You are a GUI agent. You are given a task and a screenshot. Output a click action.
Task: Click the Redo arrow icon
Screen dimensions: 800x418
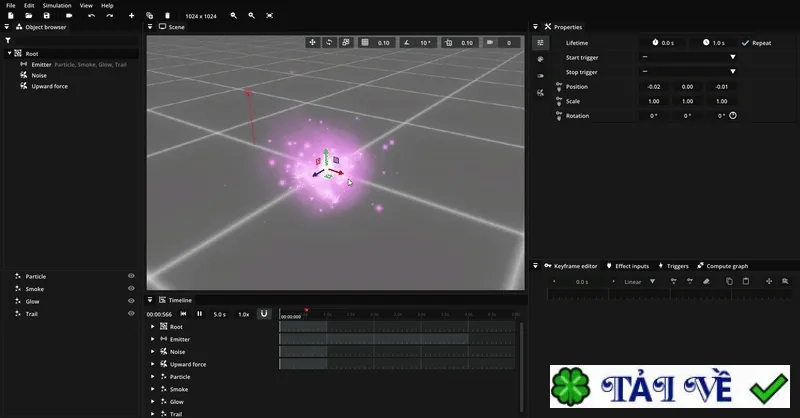click(109, 16)
